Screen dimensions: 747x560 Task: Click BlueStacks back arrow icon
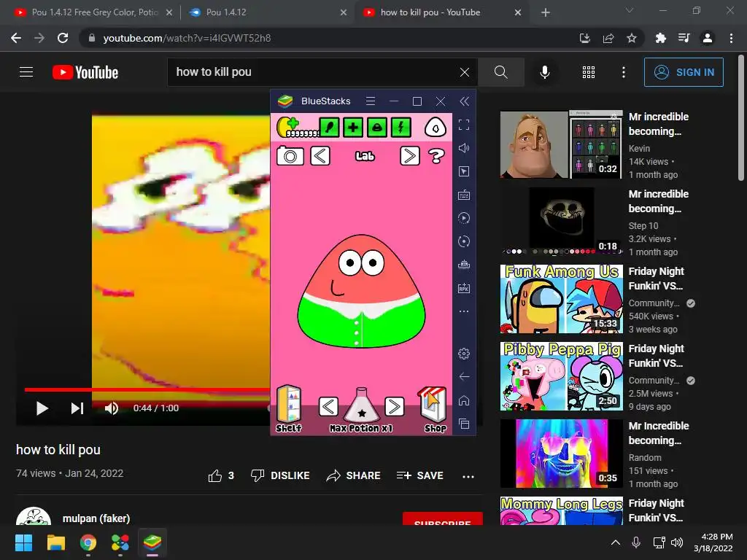[x=463, y=377]
